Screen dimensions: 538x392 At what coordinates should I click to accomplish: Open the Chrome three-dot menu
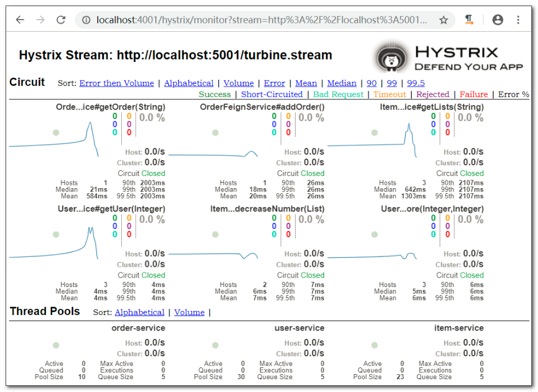click(x=518, y=20)
